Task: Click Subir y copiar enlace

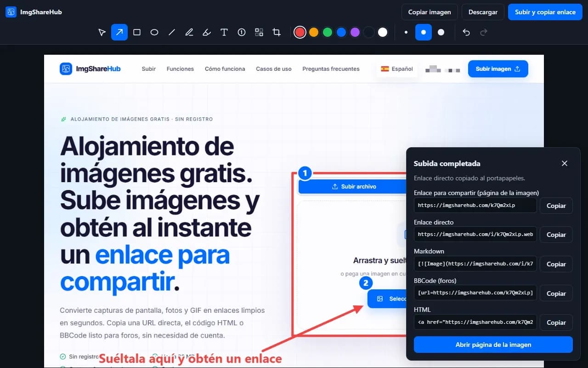Action: [x=545, y=12]
